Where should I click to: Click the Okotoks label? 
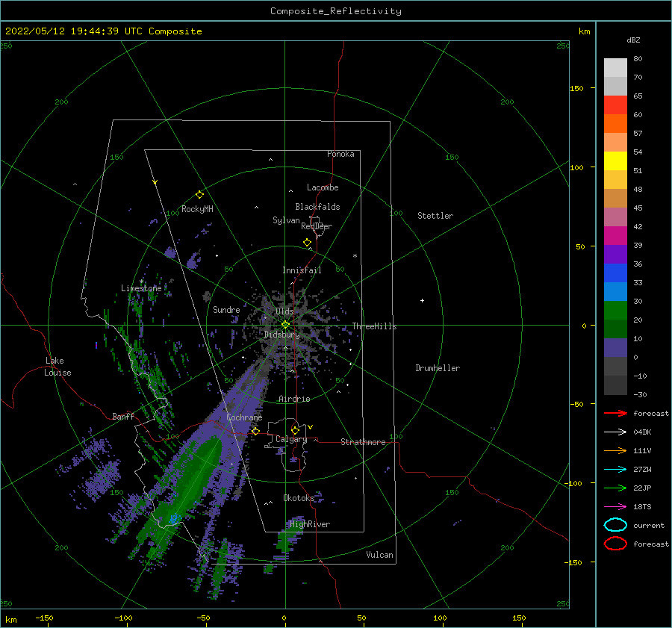pyautogui.click(x=299, y=497)
